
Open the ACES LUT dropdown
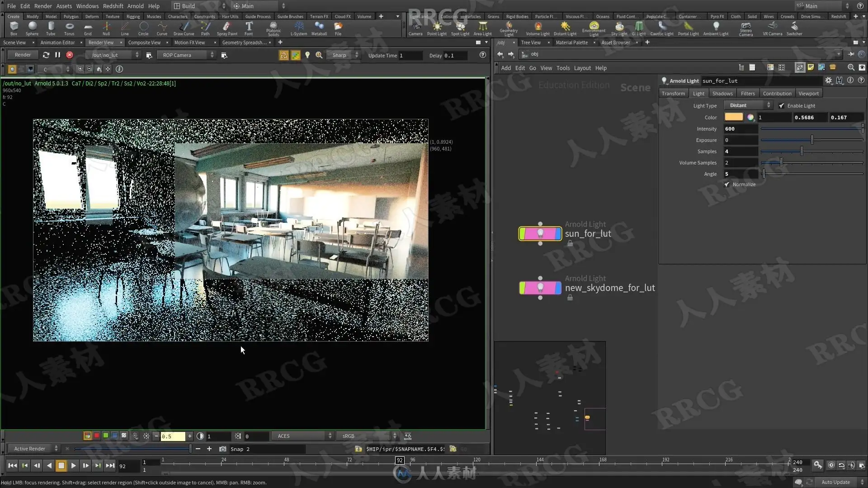click(x=302, y=436)
